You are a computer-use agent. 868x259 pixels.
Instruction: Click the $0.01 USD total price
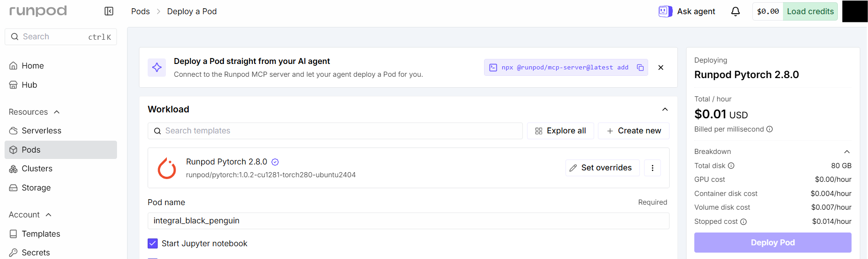pos(721,114)
